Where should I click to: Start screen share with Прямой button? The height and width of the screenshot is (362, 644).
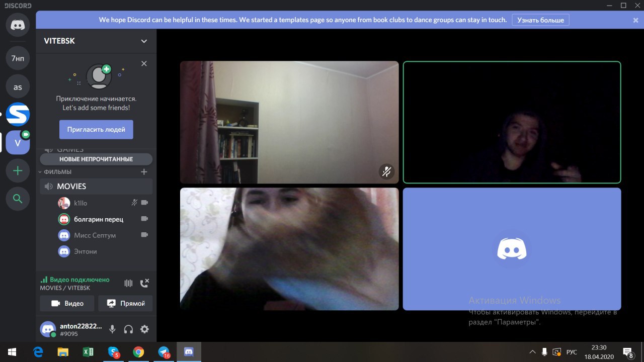pyautogui.click(x=125, y=303)
